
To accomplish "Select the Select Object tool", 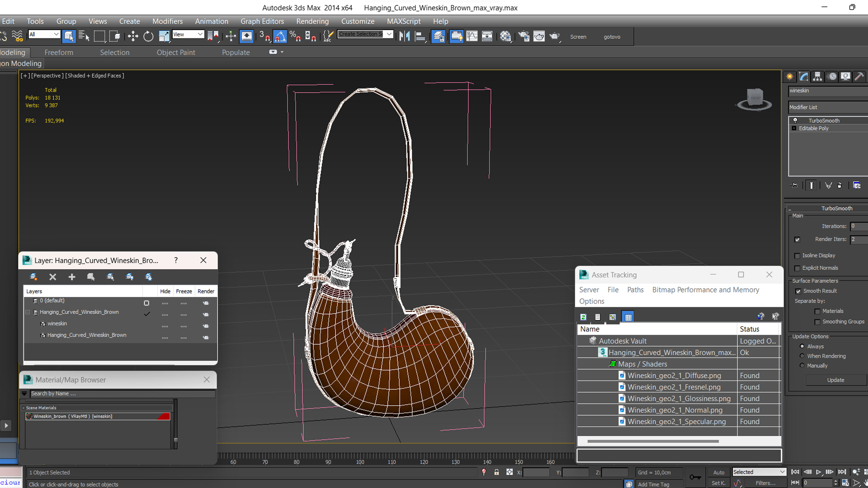I will point(69,36).
